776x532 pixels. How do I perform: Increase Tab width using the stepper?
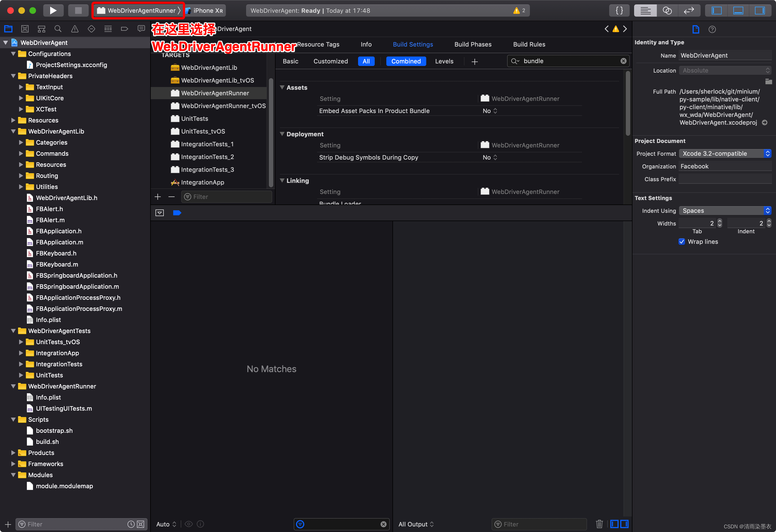pyautogui.click(x=719, y=221)
